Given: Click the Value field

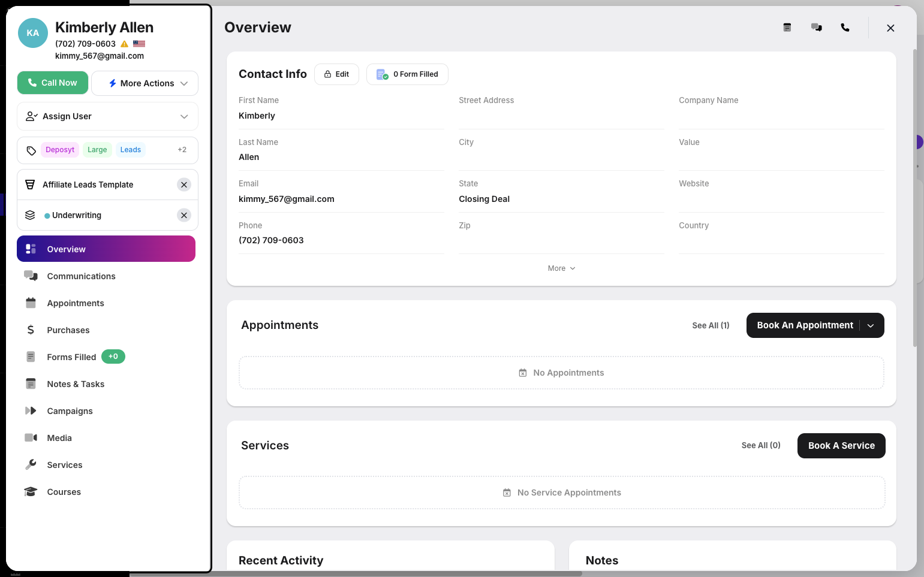Looking at the screenshot, I should pos(781,153).
